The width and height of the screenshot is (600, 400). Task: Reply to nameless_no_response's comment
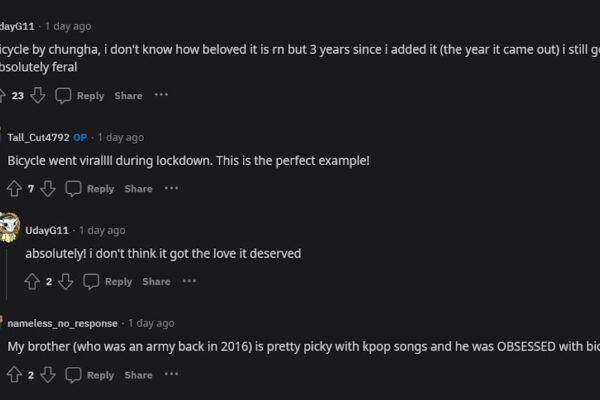[x=100, y=375]
